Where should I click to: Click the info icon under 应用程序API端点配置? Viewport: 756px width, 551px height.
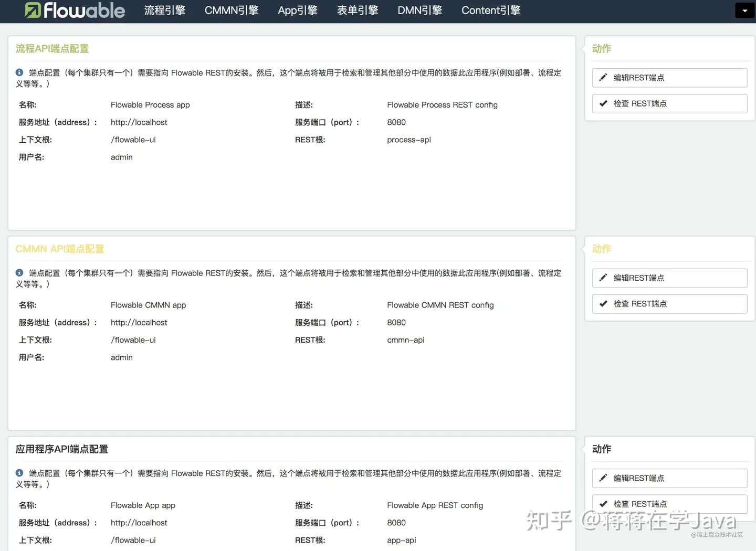[x=19, y=472]
